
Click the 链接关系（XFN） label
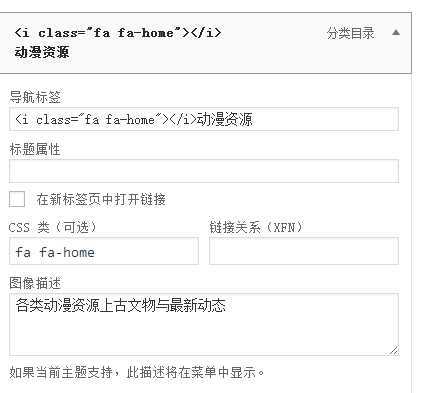[257, 227]
